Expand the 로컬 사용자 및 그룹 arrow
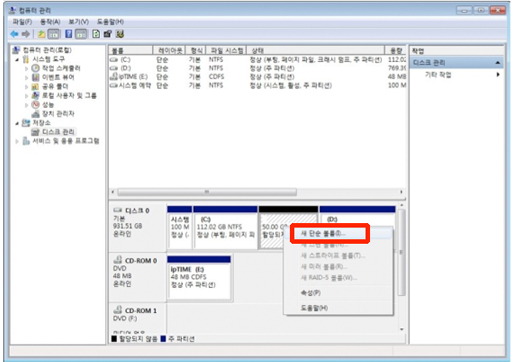The height and width of the screenshot is (362, 514). pos(26,96)
